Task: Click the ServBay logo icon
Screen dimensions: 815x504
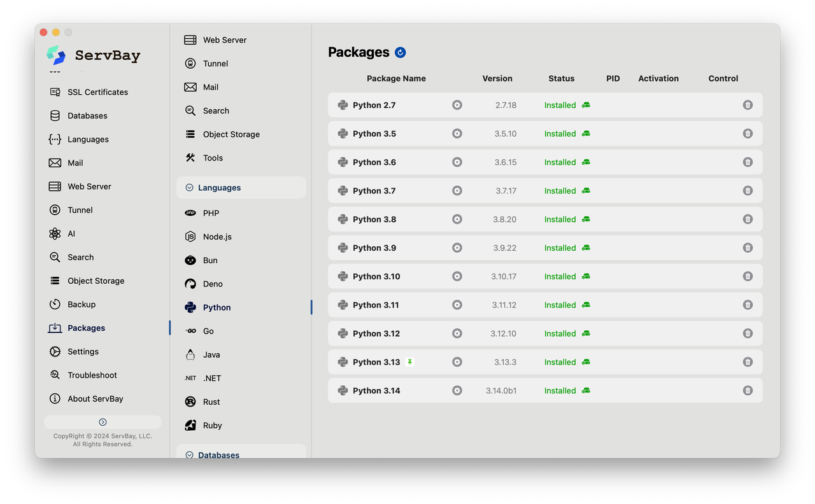Action: [56, 55]
